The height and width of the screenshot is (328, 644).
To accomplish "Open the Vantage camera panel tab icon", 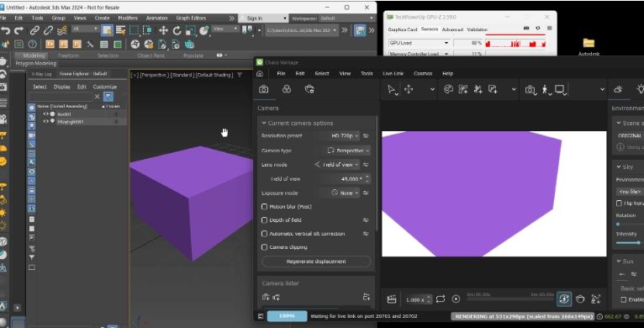I will [264, 89].
